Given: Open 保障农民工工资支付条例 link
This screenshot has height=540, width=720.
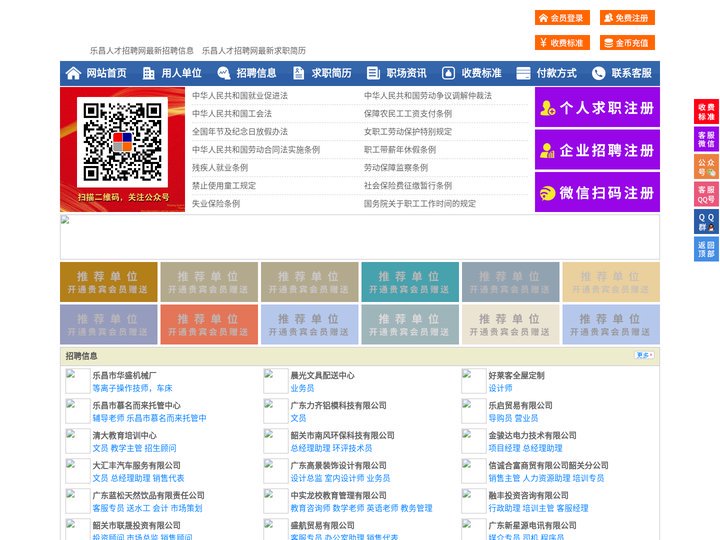Looking at the screenshot, I should pyautogui.click(x=408, y=113).
